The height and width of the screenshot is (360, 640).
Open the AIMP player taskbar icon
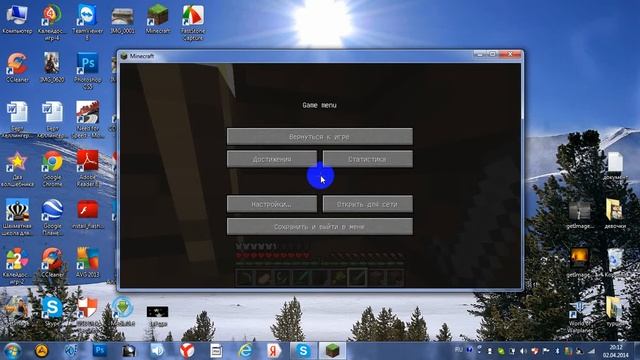tap(41, 351)
